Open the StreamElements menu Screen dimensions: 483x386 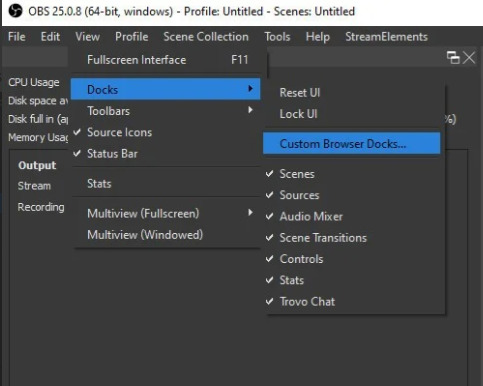(386, 37)
